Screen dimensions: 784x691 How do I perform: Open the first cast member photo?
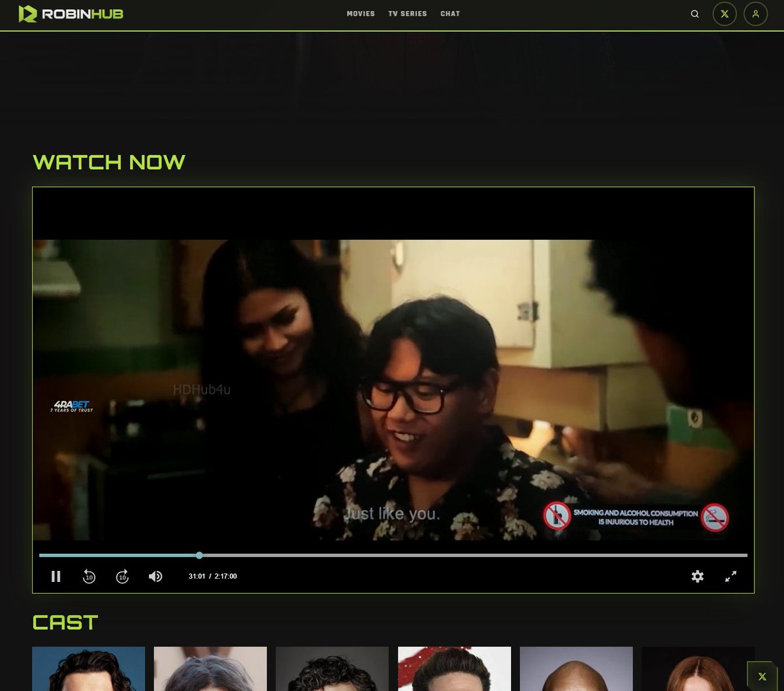pos(89,669)
